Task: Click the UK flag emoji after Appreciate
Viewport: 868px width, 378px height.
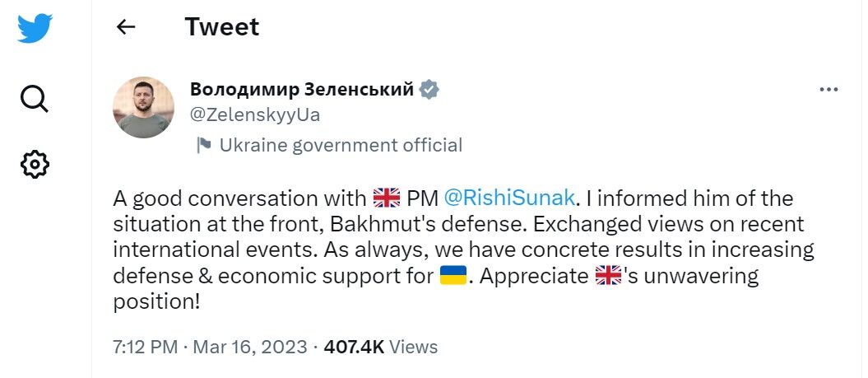Action: pos(607,276)
